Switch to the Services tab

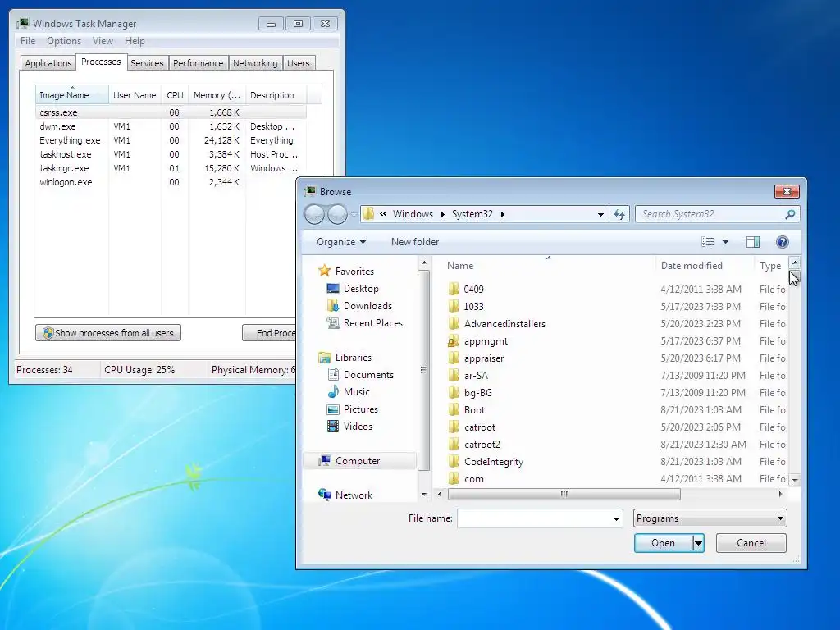click(147, 63)
